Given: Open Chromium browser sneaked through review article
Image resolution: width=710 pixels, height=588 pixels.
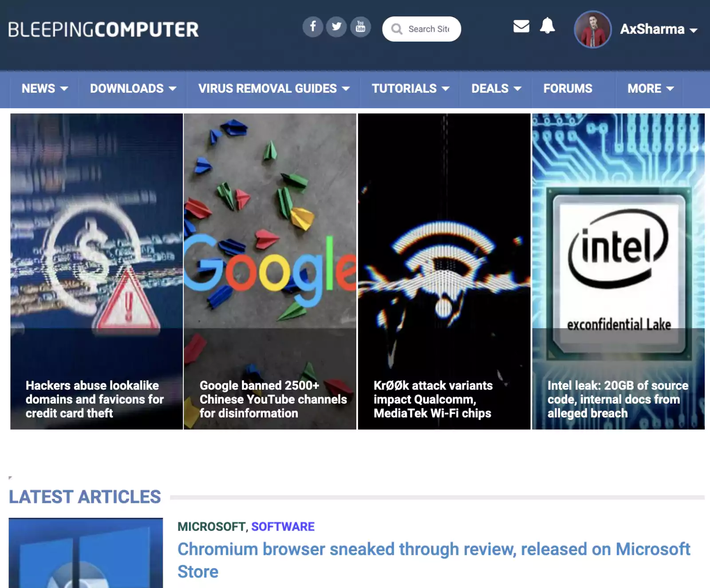Looking at the screenshot, I should [x=434, y=560].
